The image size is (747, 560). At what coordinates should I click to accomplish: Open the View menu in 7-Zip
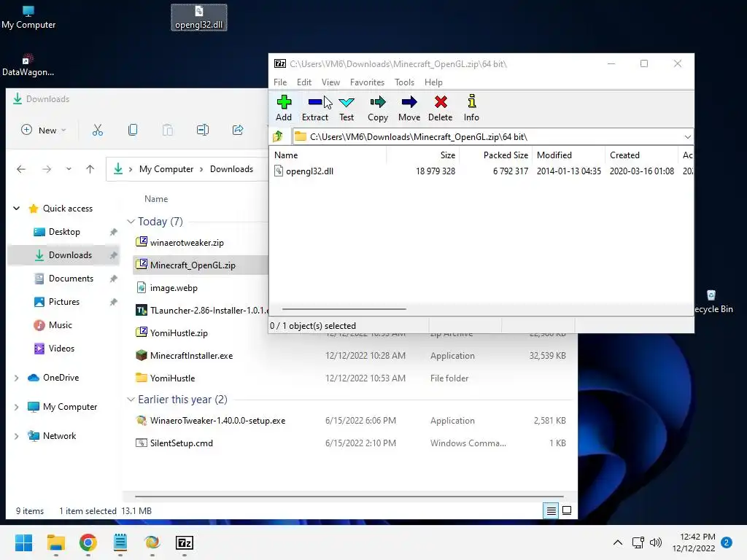[330, 82]
